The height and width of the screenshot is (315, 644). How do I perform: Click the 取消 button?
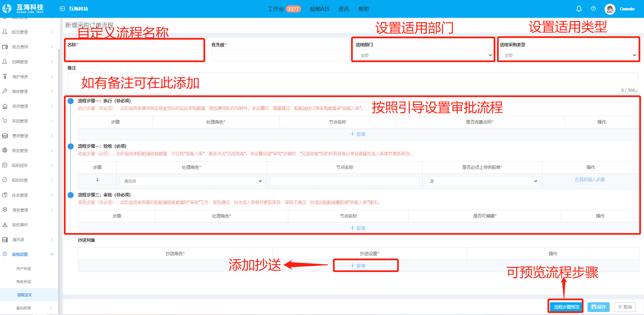pos(625,307)
